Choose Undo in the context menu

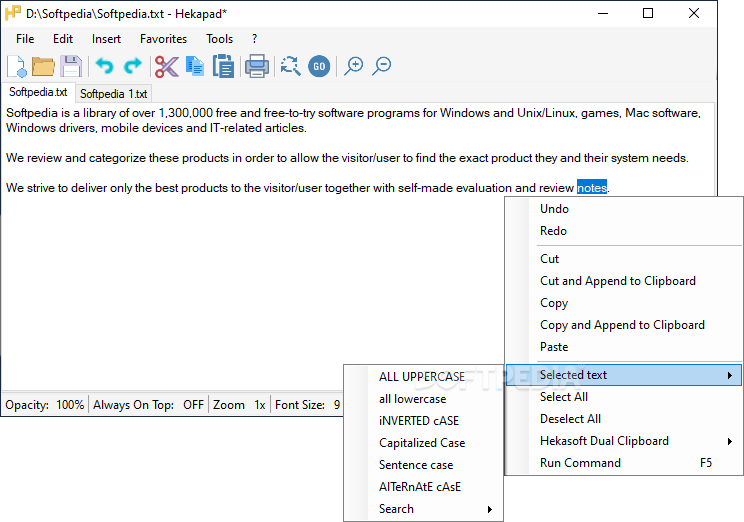[624, 209]
